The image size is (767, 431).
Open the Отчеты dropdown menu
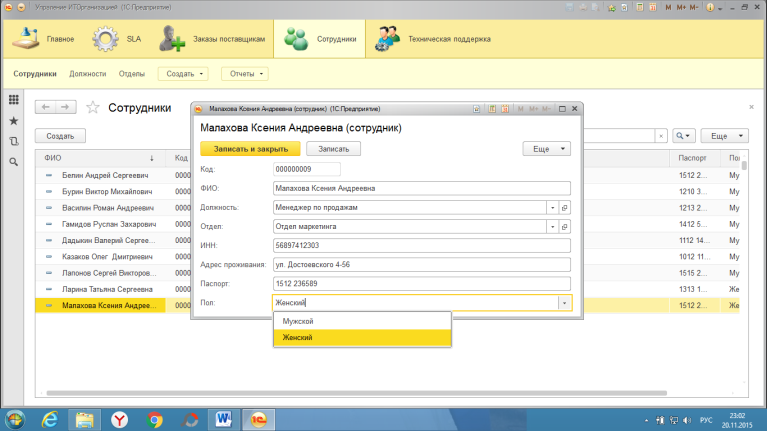(244, 74)
